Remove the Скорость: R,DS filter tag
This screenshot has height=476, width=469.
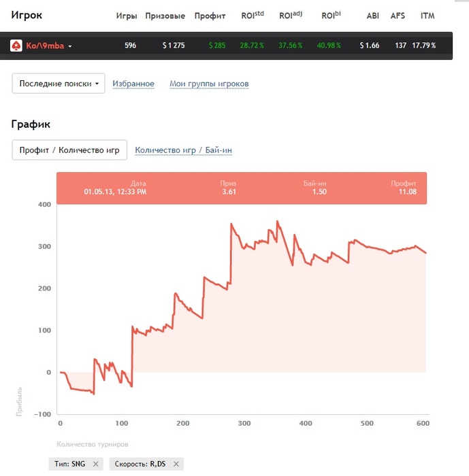tap(176, 464)
